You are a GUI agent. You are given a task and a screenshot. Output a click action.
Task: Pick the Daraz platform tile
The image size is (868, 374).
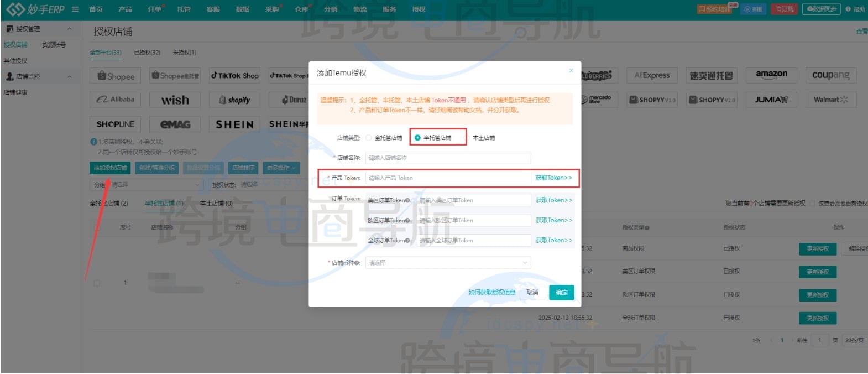(x=295, y=100)
